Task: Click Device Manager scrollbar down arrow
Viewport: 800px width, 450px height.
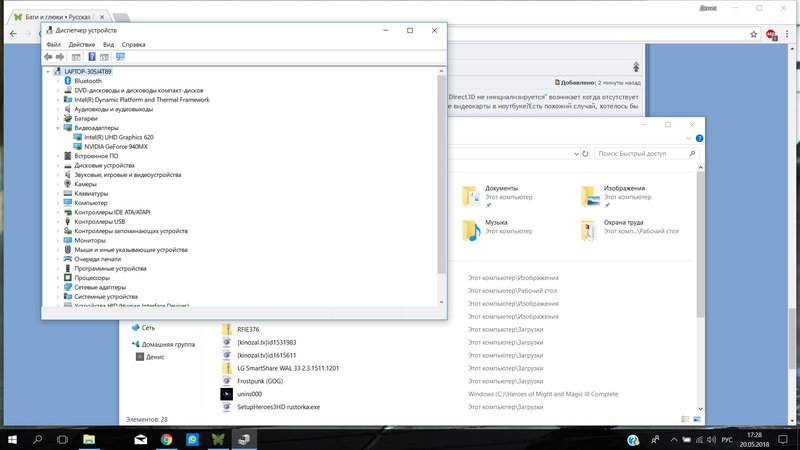Action: click(x=441, y=302)
